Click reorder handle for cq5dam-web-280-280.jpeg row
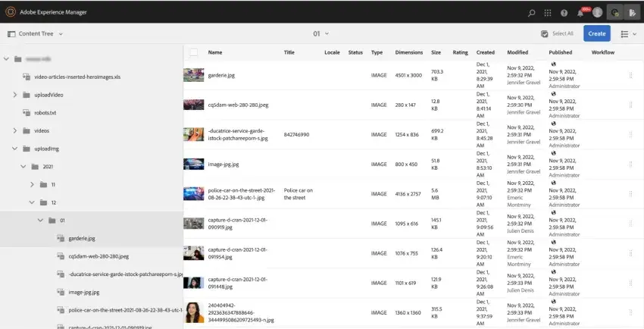The width and height of the screenshot is (644, 329). [630, 105]
